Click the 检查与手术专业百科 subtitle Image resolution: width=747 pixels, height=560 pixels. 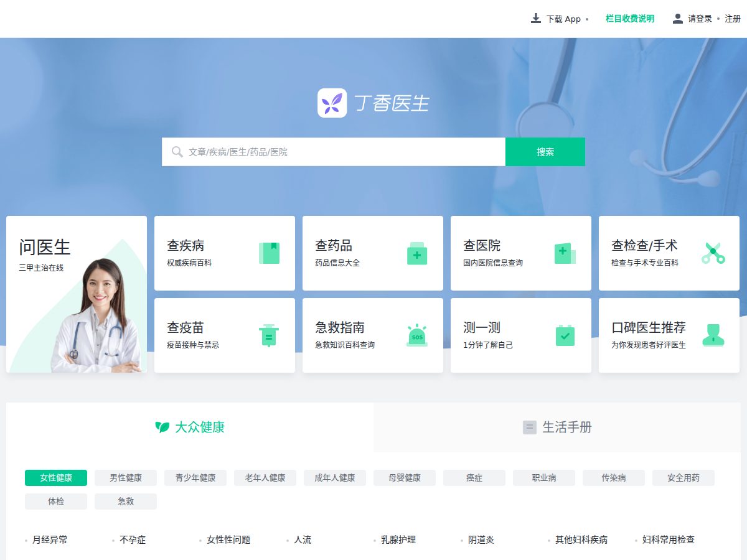(645, 263)
